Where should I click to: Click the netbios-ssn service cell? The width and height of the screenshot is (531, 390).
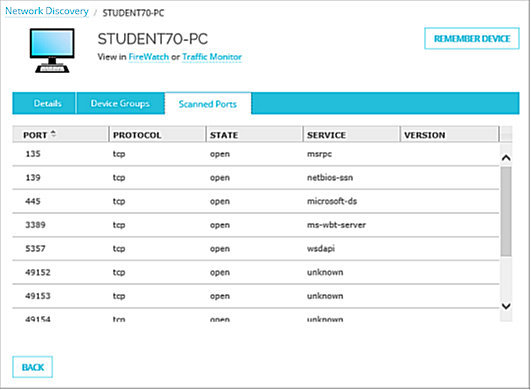[330, 178]
